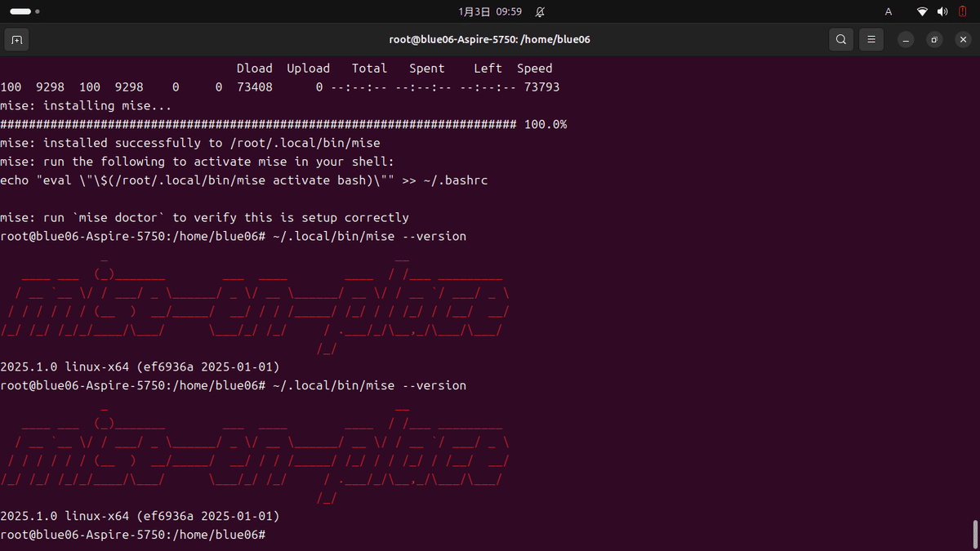Minimize the terminal window

click(904, 38)
